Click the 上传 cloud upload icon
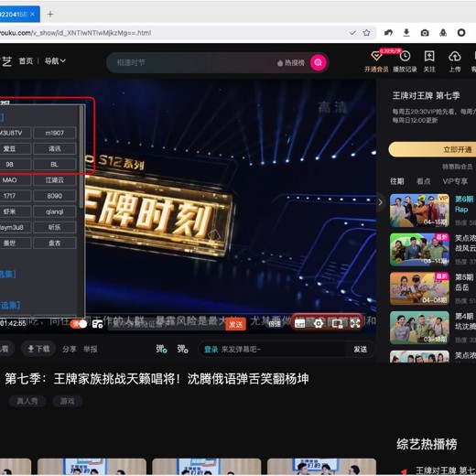 pyautogui.click(x=455, y=56)
